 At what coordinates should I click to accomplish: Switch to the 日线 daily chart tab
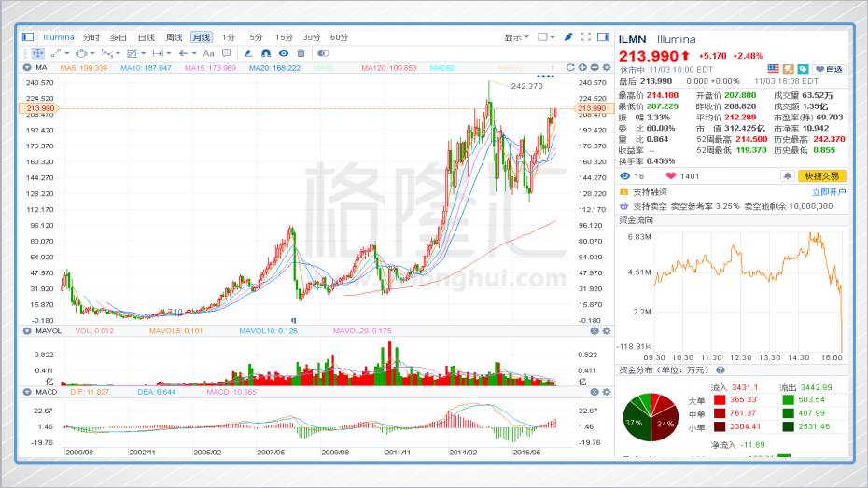pyautogui.click(x=147, y=37)
